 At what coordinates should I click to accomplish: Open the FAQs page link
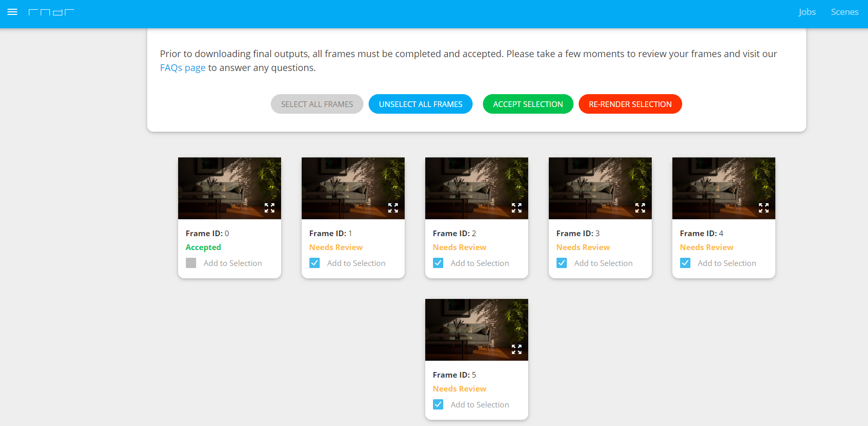click(183, 68)
